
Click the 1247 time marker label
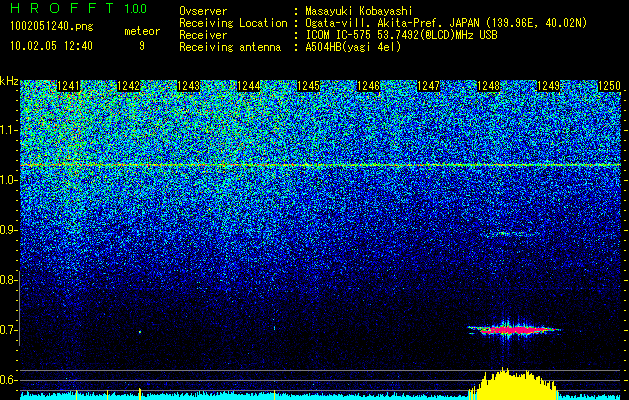428,86
